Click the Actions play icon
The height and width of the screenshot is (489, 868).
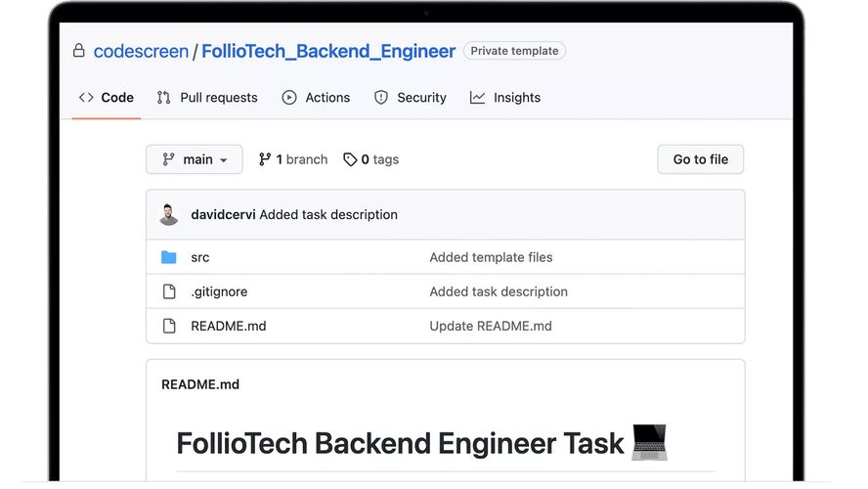click(289, 98)
